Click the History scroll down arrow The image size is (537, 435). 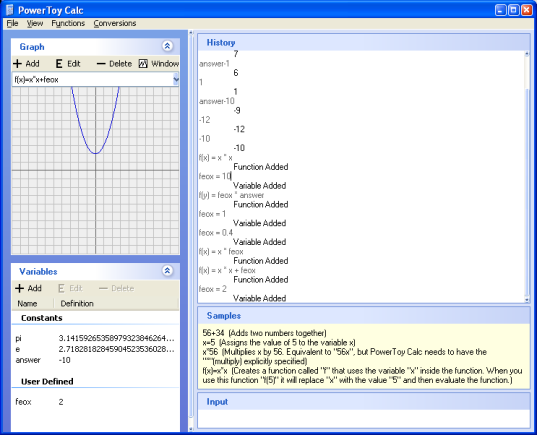pyautogui.click(x=527, y=300)
